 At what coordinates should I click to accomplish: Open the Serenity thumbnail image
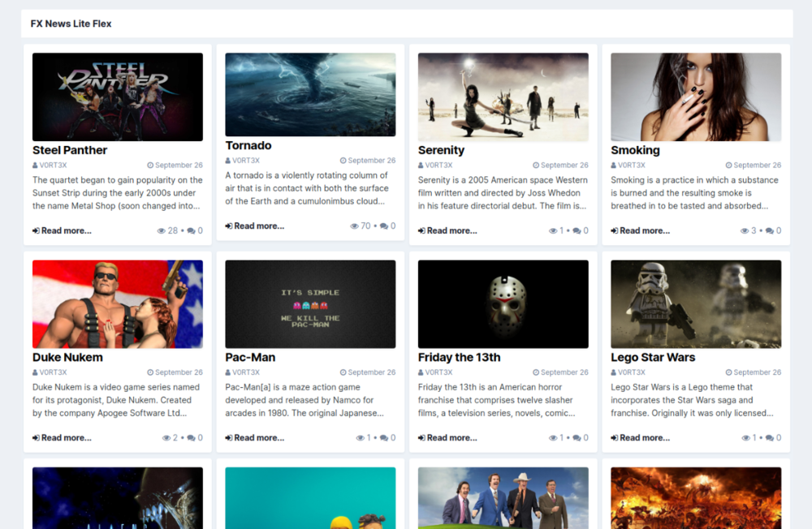[503, 97]
